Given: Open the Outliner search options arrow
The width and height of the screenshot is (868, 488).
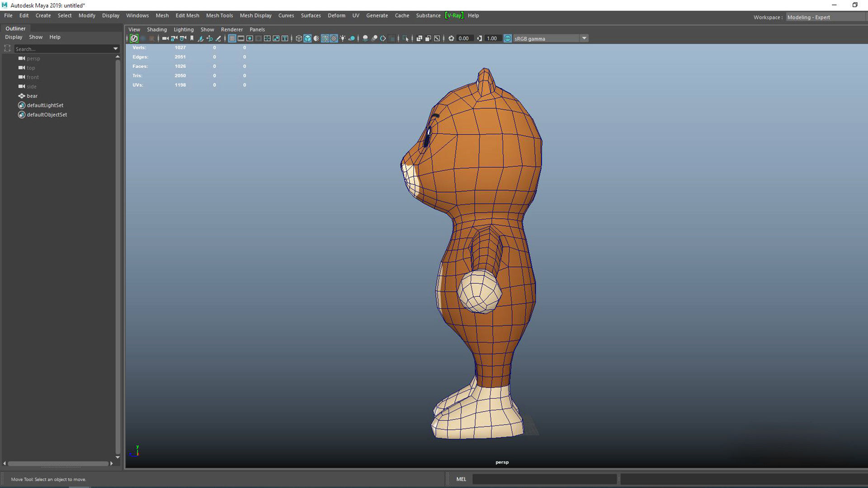Looking at the screenshot, I should click(115, 49).
